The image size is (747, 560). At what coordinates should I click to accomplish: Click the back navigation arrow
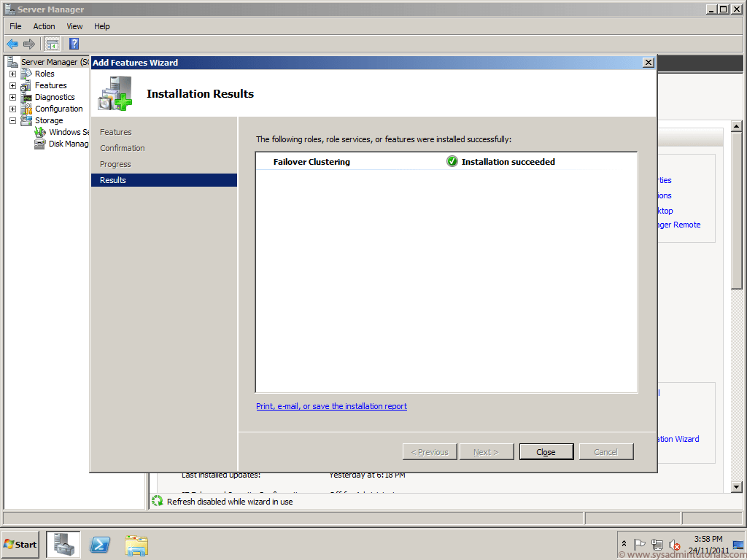pos(12,43)
